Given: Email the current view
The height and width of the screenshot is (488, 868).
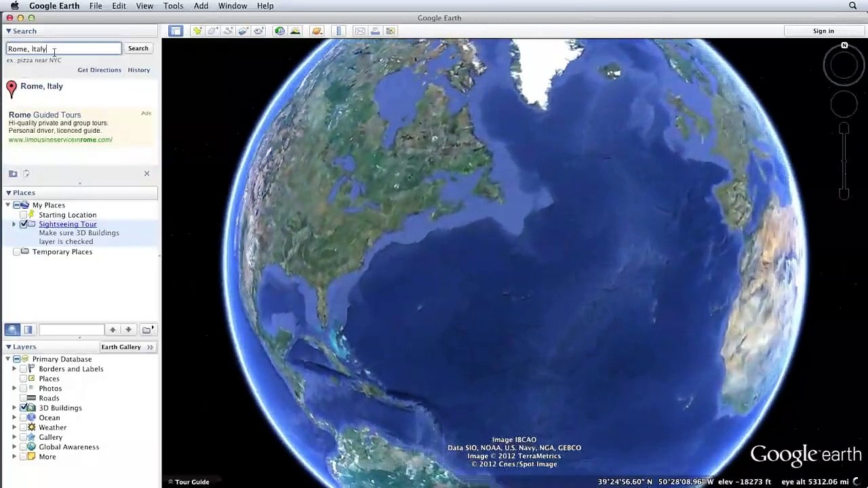Looking at the screenshot, I should [x=360, y=31].
